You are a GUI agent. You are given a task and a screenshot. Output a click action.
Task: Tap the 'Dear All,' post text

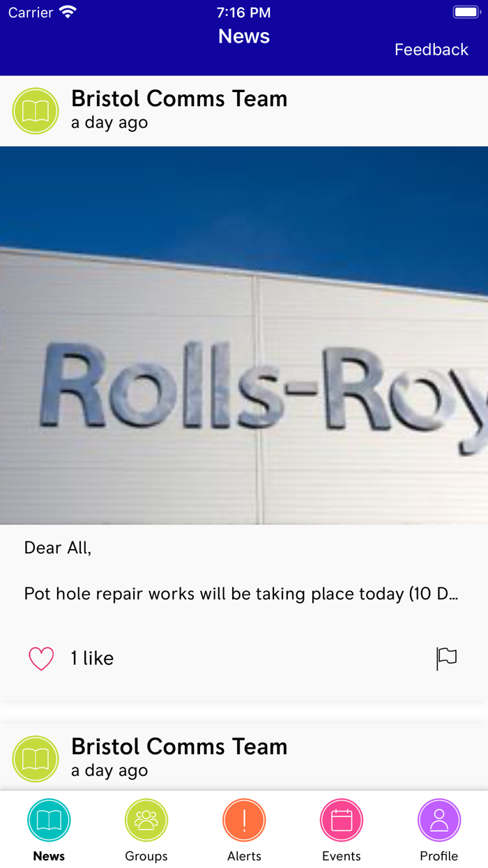[x=58, y=548]
